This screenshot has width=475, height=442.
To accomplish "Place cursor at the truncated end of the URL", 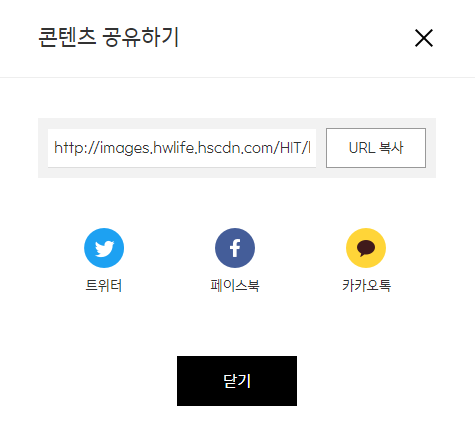I will [x=309, y=148].
